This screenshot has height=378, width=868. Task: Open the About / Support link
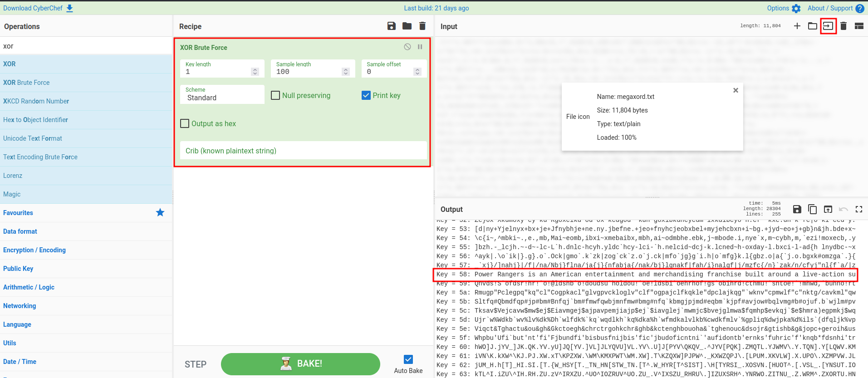(830, 8)
